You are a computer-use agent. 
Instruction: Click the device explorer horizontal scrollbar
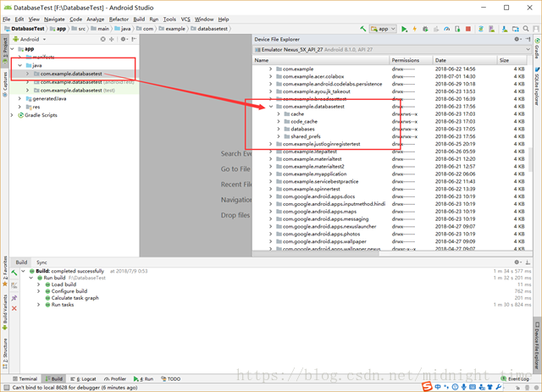[x=316, y=254]
